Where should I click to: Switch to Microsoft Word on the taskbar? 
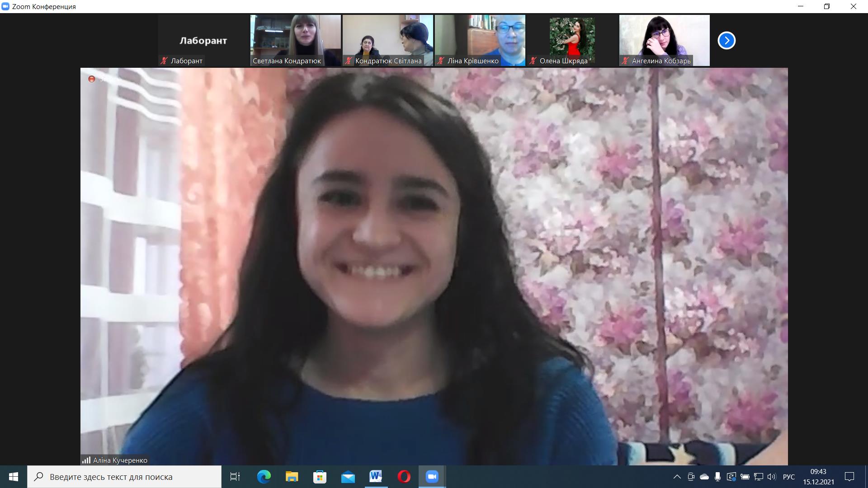coord(376,477)
